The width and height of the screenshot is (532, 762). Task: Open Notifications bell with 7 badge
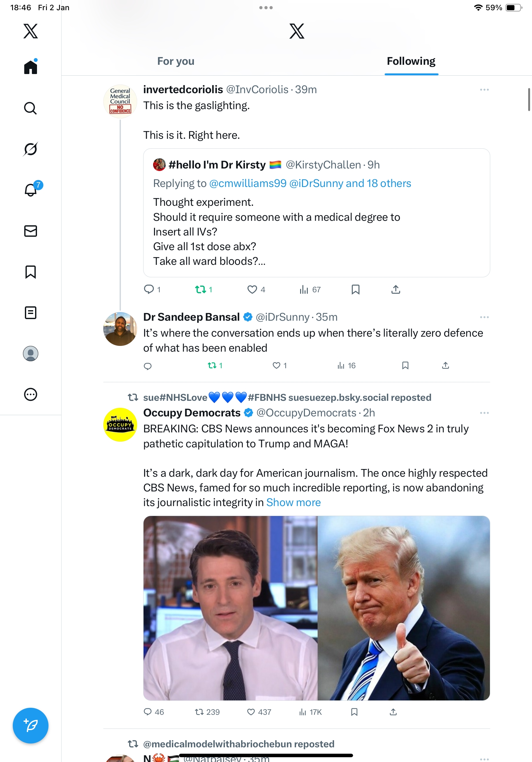31,190
